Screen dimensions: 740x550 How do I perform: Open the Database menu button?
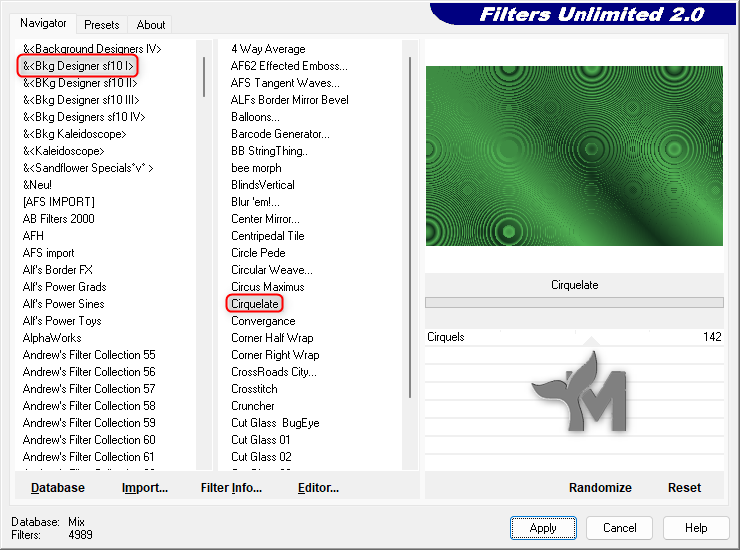click(58, 488)
